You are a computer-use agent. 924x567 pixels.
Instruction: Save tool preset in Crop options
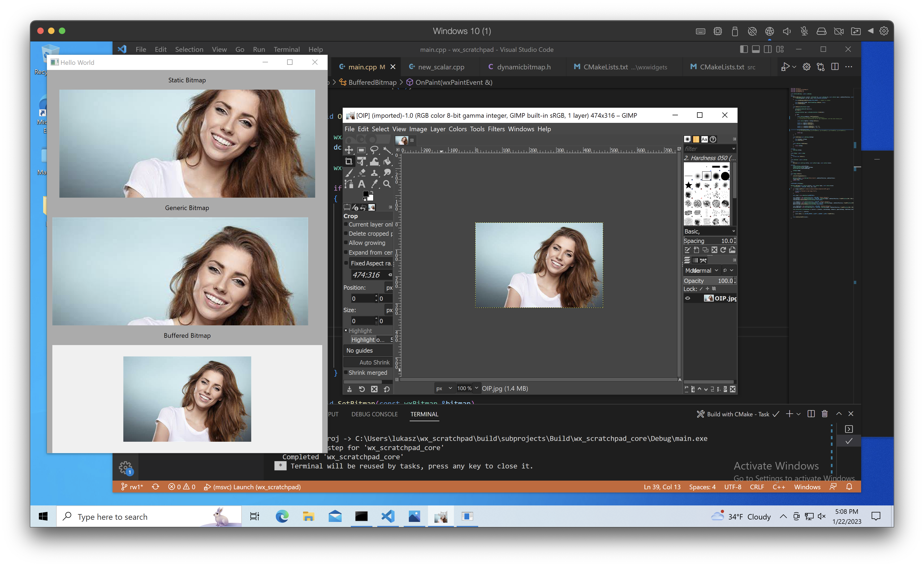(349, 389)
